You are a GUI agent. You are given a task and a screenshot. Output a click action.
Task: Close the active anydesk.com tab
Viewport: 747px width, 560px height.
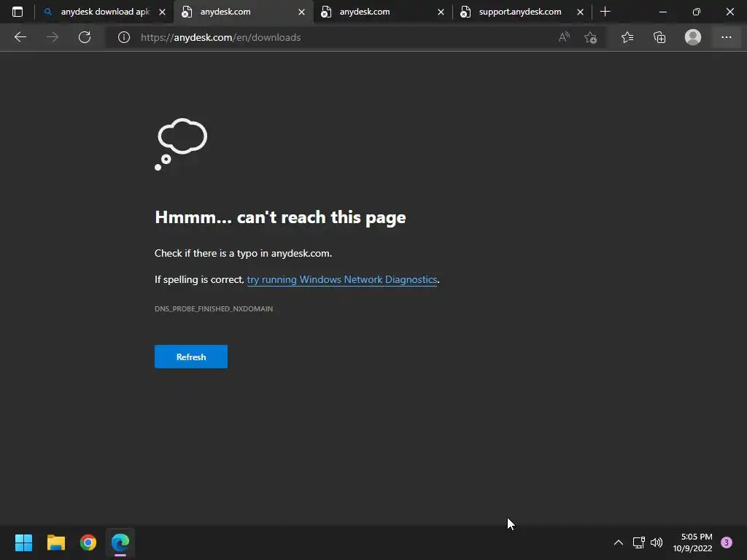301,12
